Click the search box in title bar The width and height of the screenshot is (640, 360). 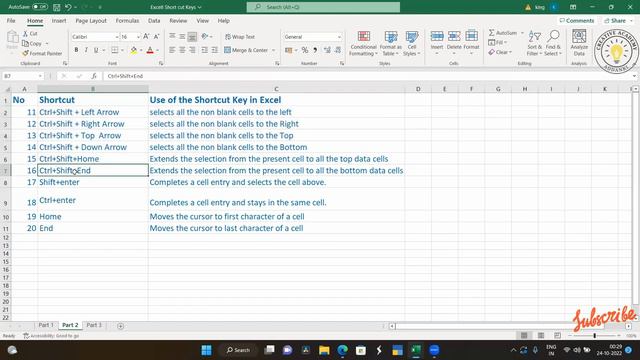pyautogui.click(x=323, y=7)
